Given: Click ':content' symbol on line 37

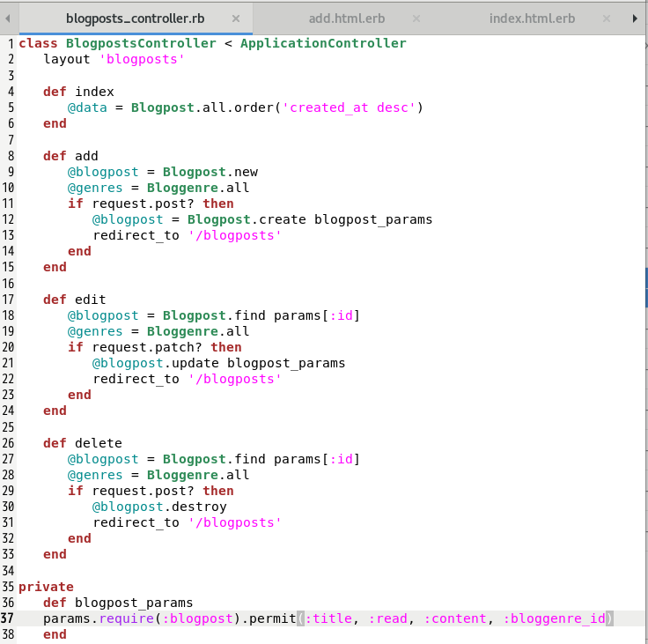Looking at the screenshot, I should coord(455,618).
